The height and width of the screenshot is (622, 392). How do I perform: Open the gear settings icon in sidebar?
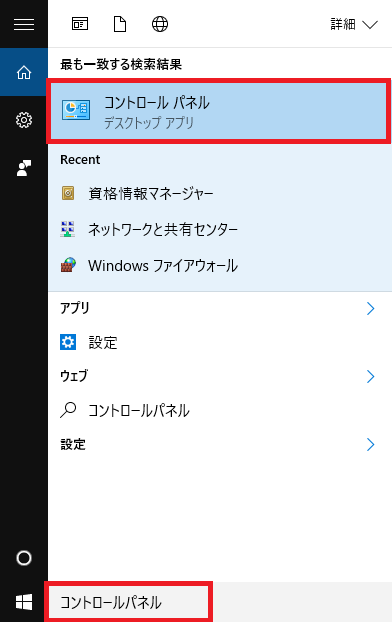click(x=24, y=120)
